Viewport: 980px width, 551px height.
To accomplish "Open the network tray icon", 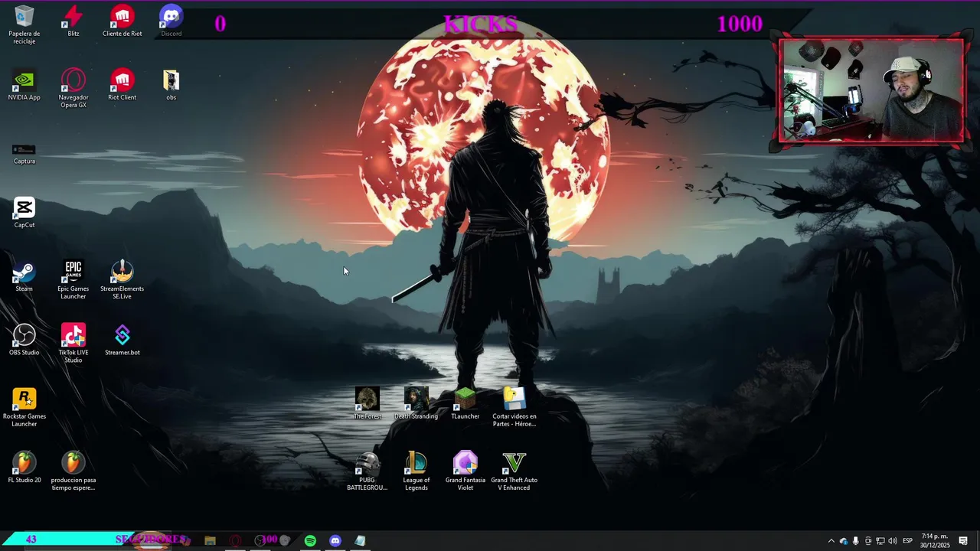I will pos(880,541).
